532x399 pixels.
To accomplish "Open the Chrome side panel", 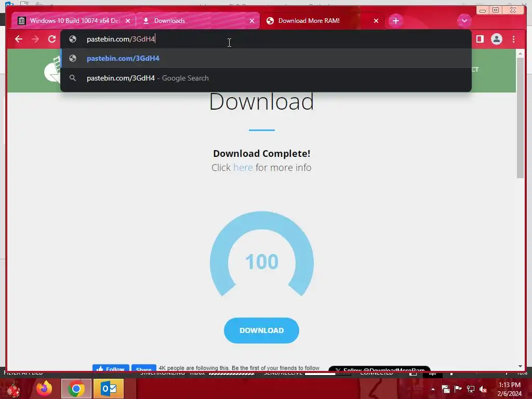I will [x=480, y=39].
